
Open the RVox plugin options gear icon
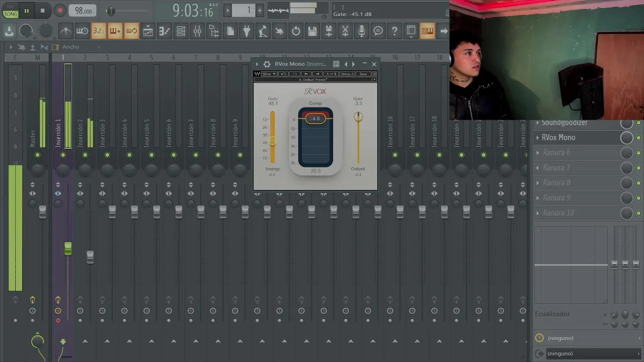tap(267, 64)
